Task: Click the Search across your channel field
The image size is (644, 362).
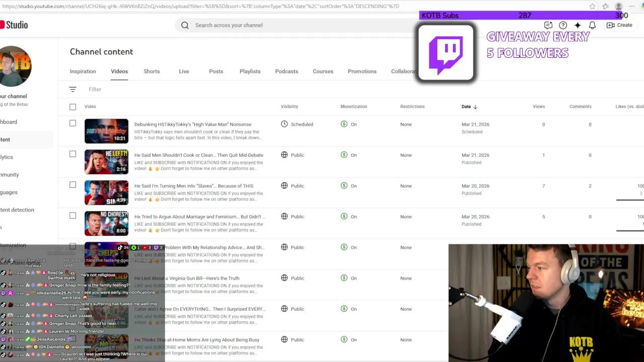Action: [297, 25]
